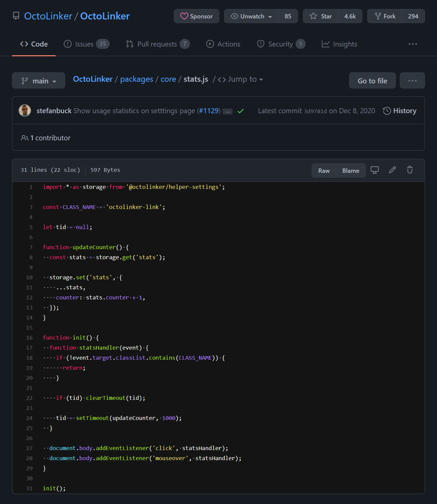Image resolution: width=437 pixels, height=504 pixels.
Task: Open the navigation overflow ellipsis menu
Action: pyautogui.click(x=413, y=44)
